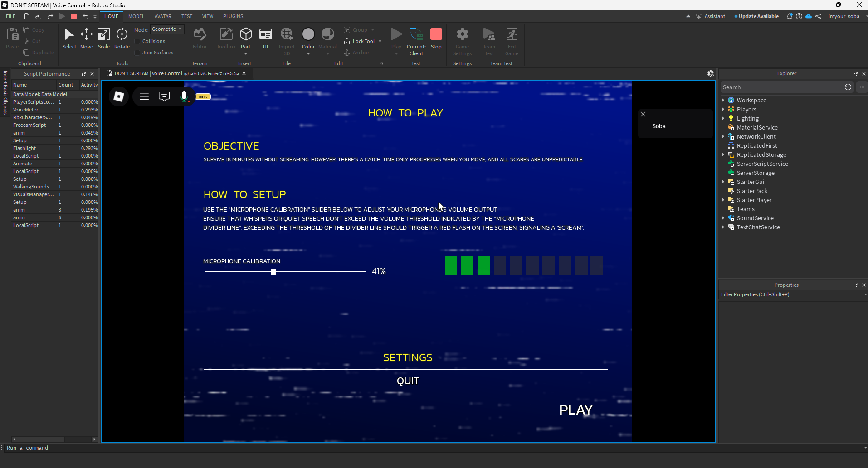Toggle the Join Surfaces checkbox
This screenshot has height=468, width=868.
click(x=137, y=53)
